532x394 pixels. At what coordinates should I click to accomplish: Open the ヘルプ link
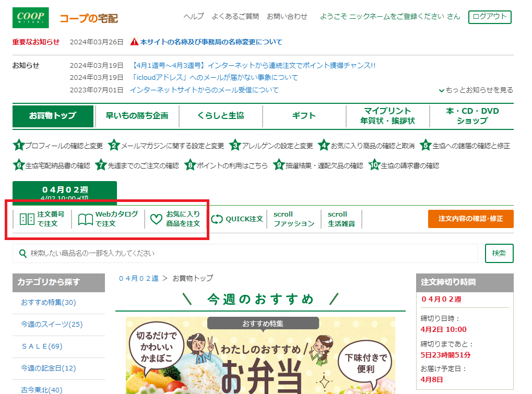[194, 16]
